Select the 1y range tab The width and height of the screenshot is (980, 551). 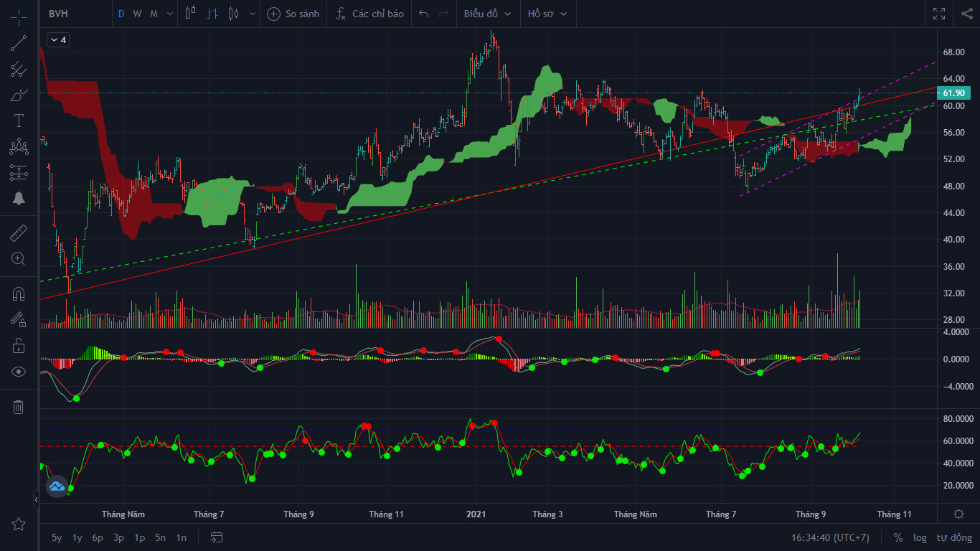[x=77, y=537]
